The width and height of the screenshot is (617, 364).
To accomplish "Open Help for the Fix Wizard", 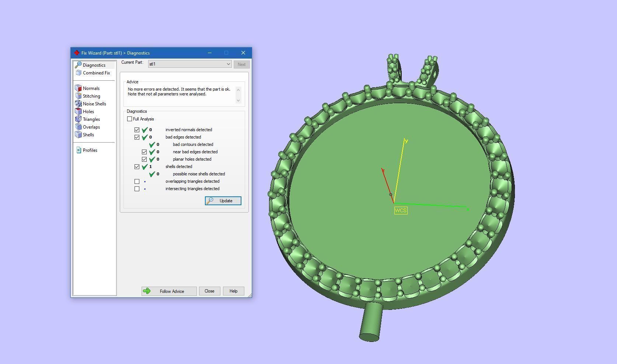I will click(233, 291).
